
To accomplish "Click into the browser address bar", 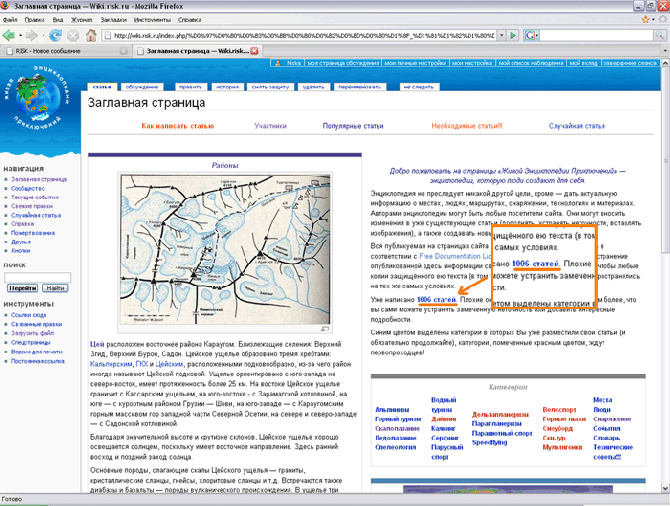I will click(x=303, y=35).
